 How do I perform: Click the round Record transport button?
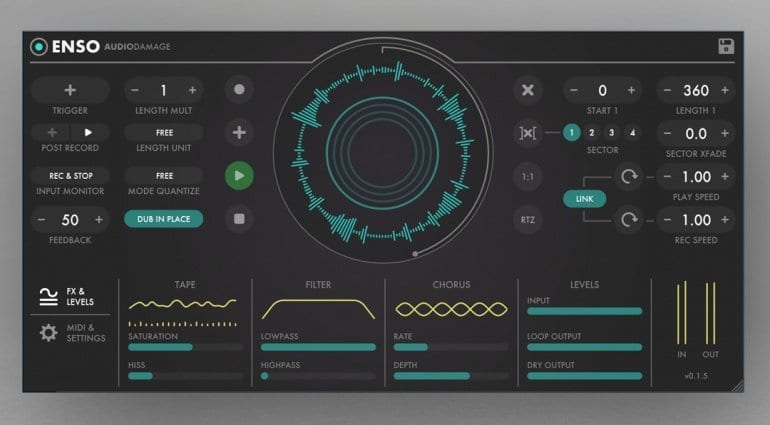(239, 89)
